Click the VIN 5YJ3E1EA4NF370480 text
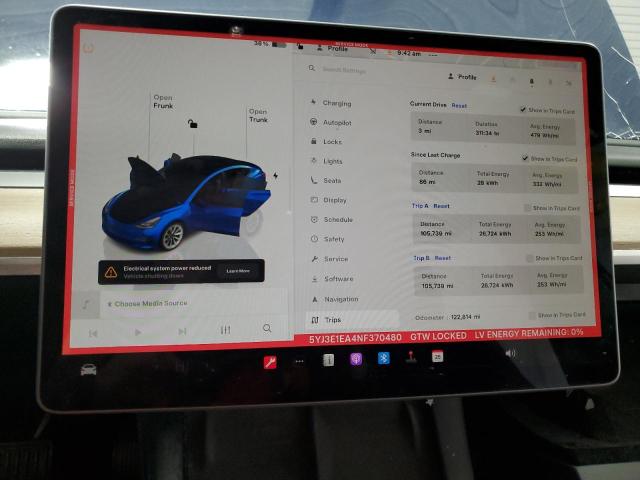The image size is (640, 480). tap(355, 338)
